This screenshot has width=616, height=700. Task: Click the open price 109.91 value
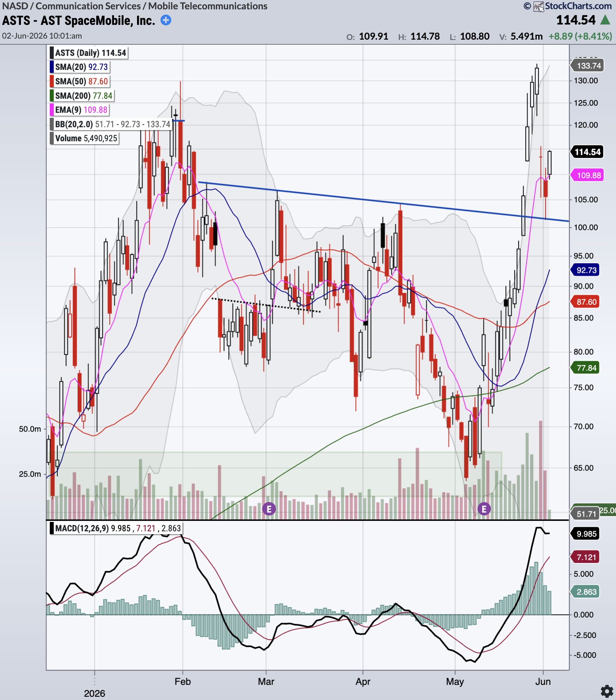(x=374, y=36)
